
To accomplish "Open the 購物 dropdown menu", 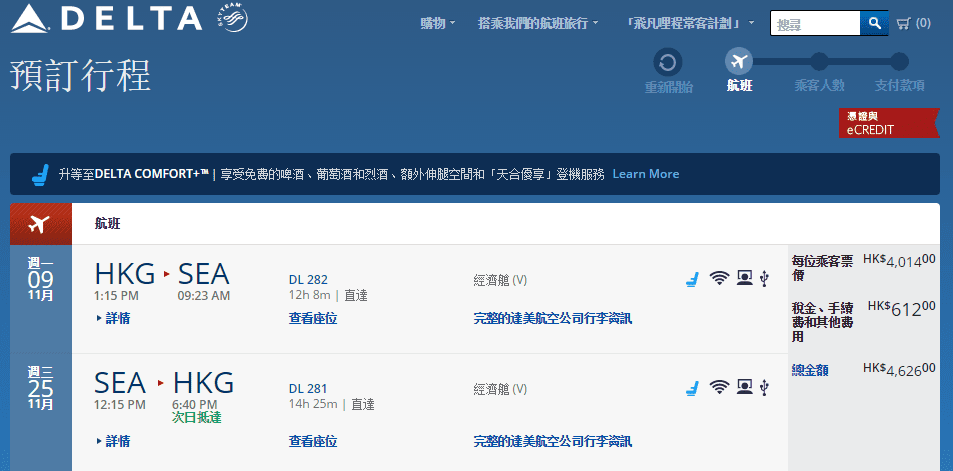I will click(437, 23).
